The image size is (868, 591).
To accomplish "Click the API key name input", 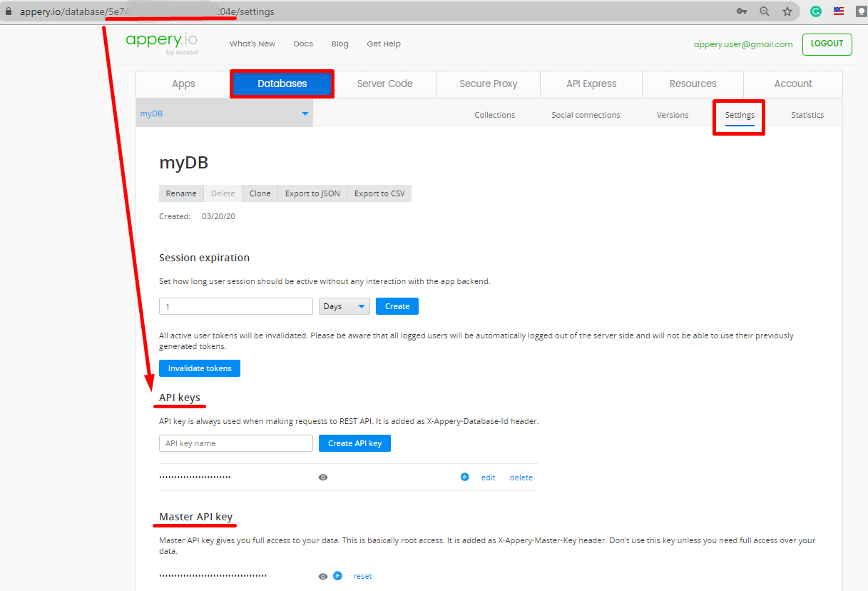I will pyautogui.click(x=236, y=443).
